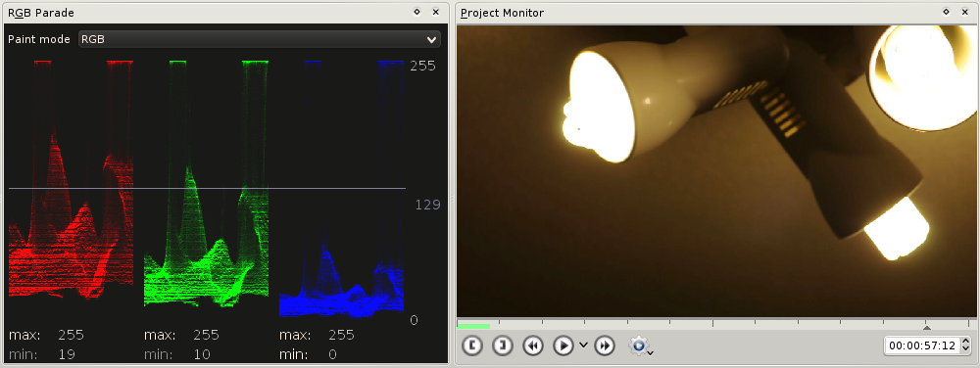Click the blue channel waveform in the parade

pyautogui.click(x=341, y=189)
